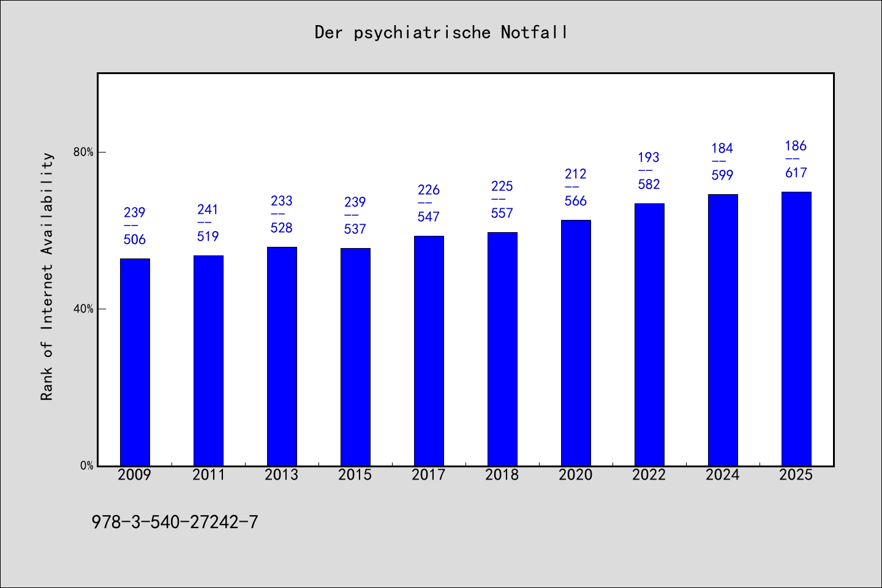Click the value 241 above the 2011 bar

208,209
